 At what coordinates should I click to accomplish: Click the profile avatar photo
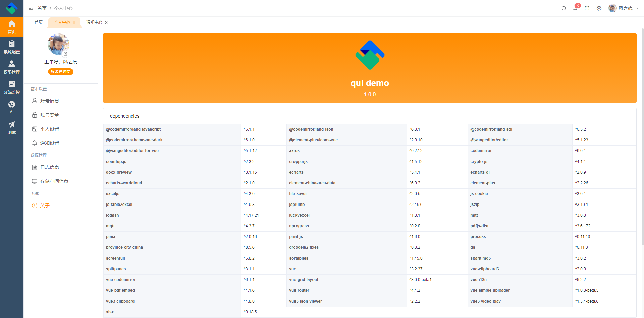tap(58, 44)
